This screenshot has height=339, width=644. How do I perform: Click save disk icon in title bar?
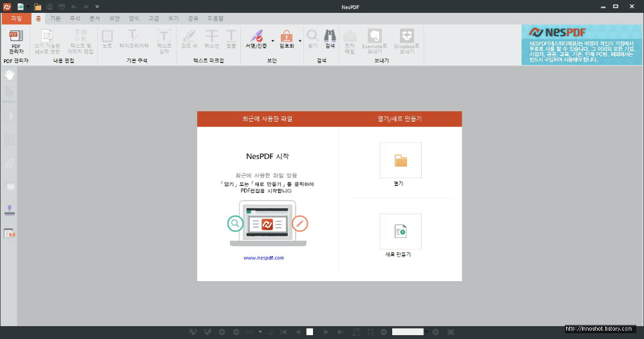[50, 6]
